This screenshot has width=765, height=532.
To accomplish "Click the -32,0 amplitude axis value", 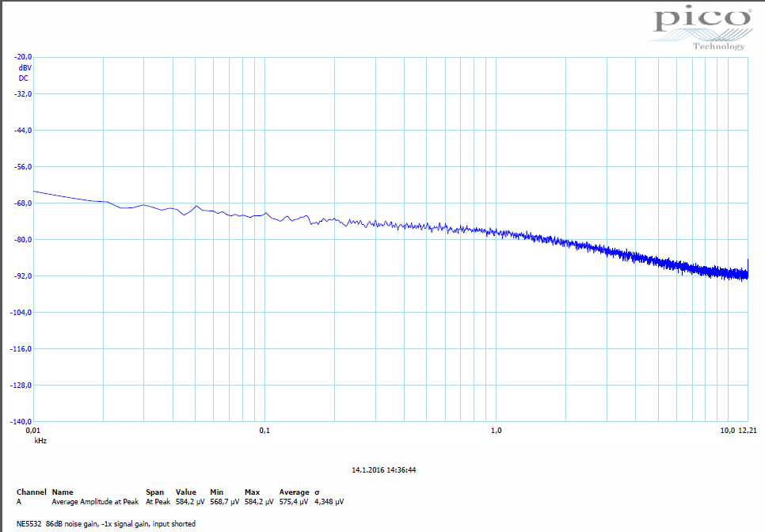I will click(x=23, y=93).
